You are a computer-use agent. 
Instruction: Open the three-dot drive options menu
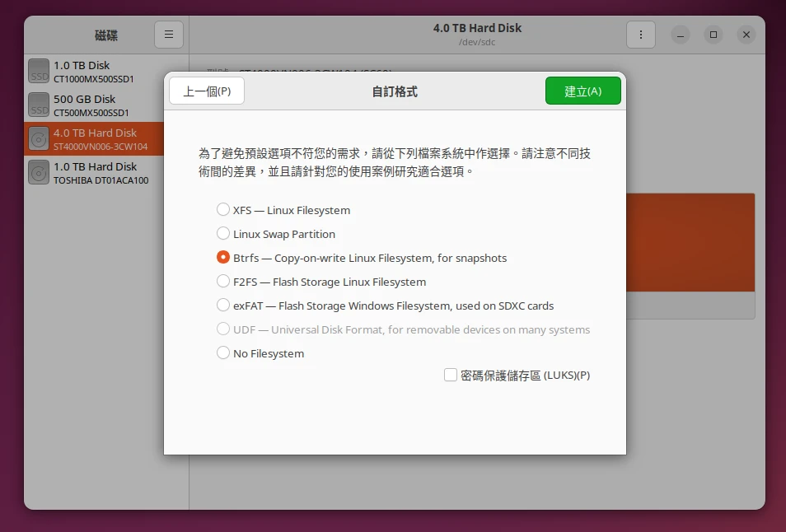tap(640, 35)
